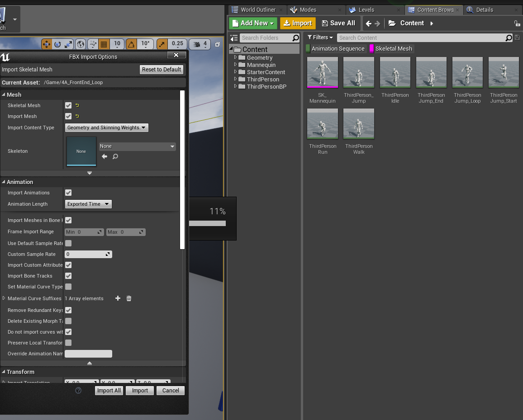This screenshot has height=420, width=523.
Task: Expand Material Curve Suffixes array
Action: [x=4, y=298]
